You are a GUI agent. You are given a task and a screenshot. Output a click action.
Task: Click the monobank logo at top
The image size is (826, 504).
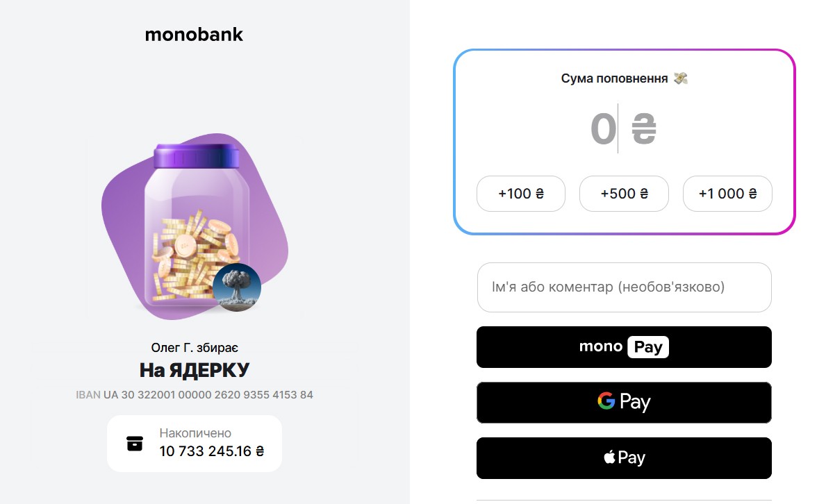coord(194,34)
